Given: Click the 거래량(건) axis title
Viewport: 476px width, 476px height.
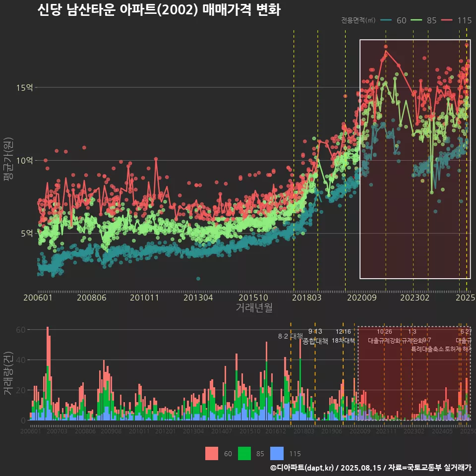Looking at the screenshot, I should pos(8,373).
